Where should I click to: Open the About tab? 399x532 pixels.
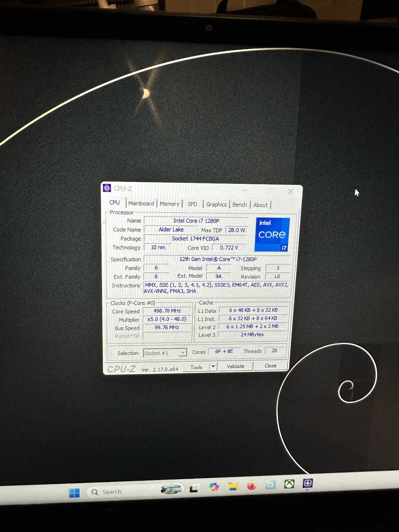point(260,205)
